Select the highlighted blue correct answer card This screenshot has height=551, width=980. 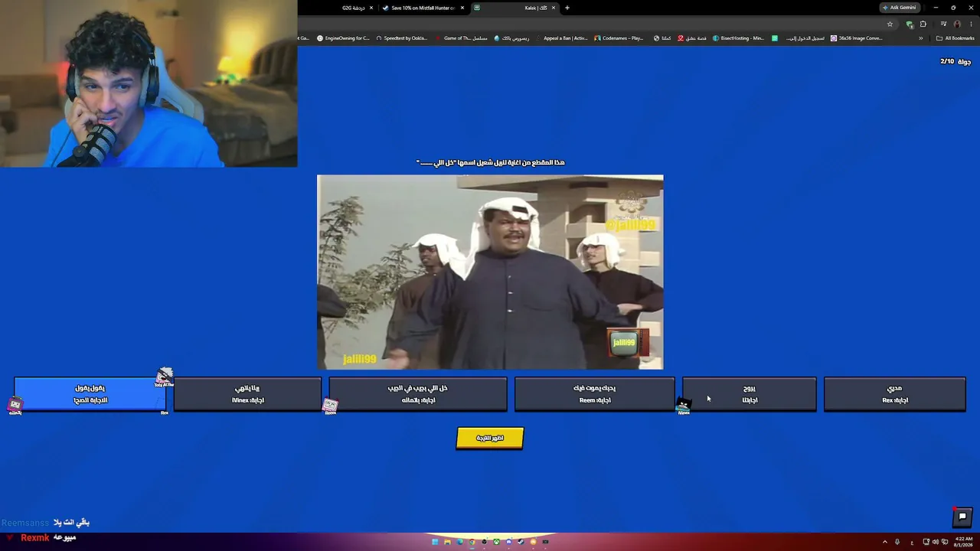90,394
